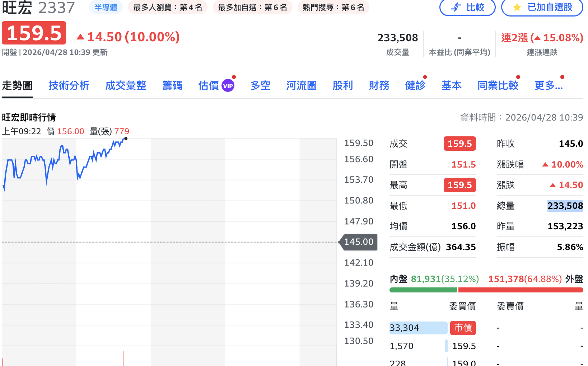Click the green 內盤 ratio bar
This screenshot has height=366, width=588.
[423, 290]
